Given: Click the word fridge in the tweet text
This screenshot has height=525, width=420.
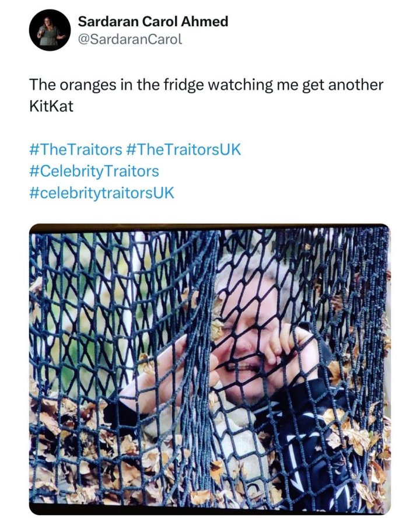Looking at the screenshot, I should (183, 85).
